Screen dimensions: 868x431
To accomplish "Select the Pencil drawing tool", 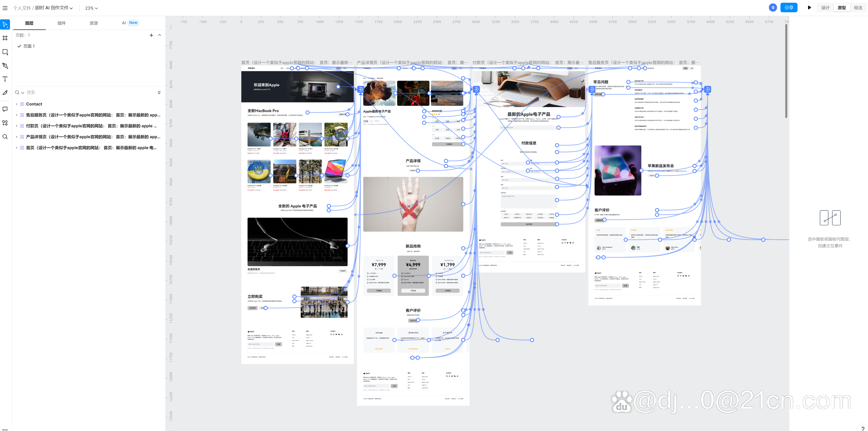I will (x=5, y=92).
